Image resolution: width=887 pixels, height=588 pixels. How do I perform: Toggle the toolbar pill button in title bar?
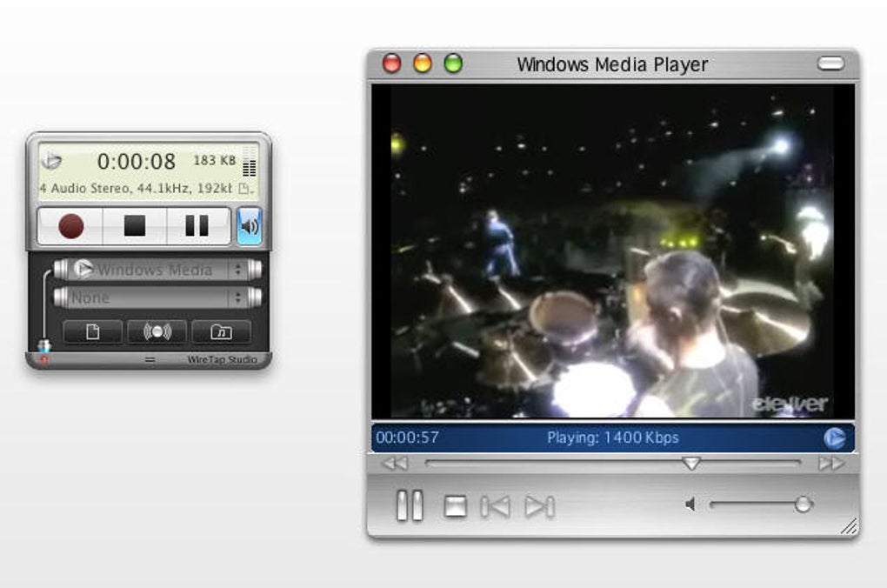[830, 63]
